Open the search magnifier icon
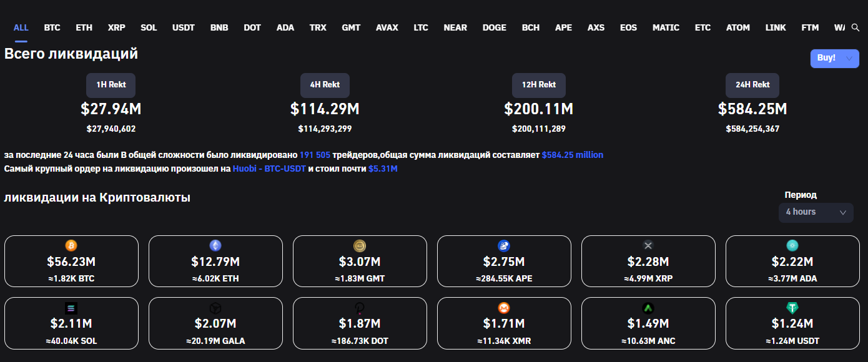 pyautogui.click(x=856, y=28)
